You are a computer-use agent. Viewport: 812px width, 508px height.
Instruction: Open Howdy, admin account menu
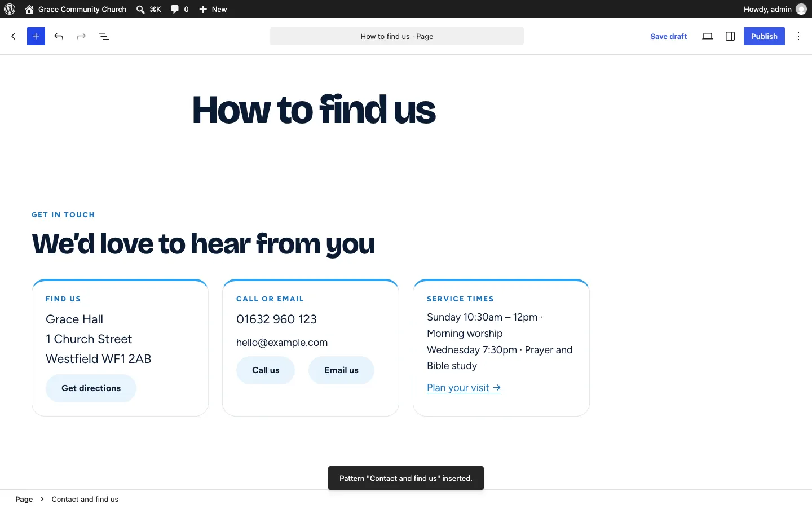point(767,9)
